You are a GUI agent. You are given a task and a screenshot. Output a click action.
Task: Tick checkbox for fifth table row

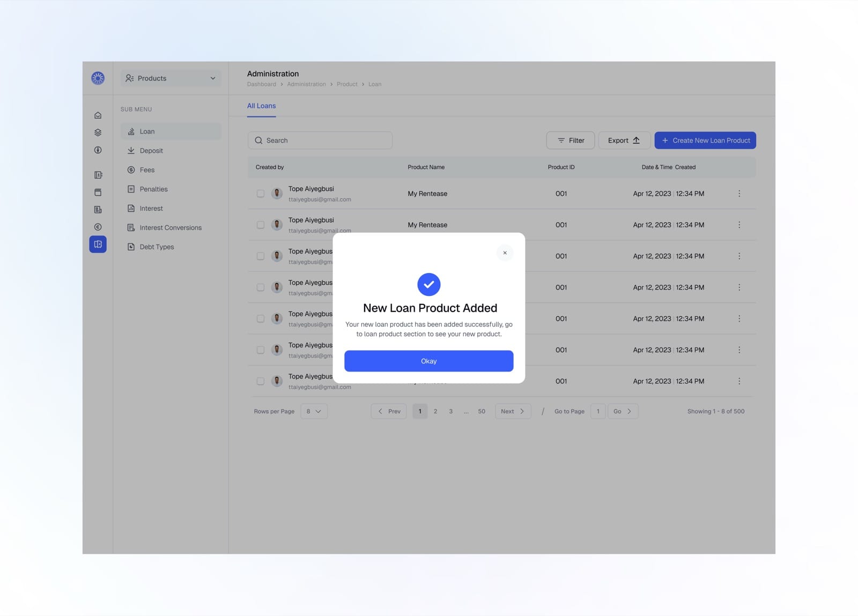261,318
